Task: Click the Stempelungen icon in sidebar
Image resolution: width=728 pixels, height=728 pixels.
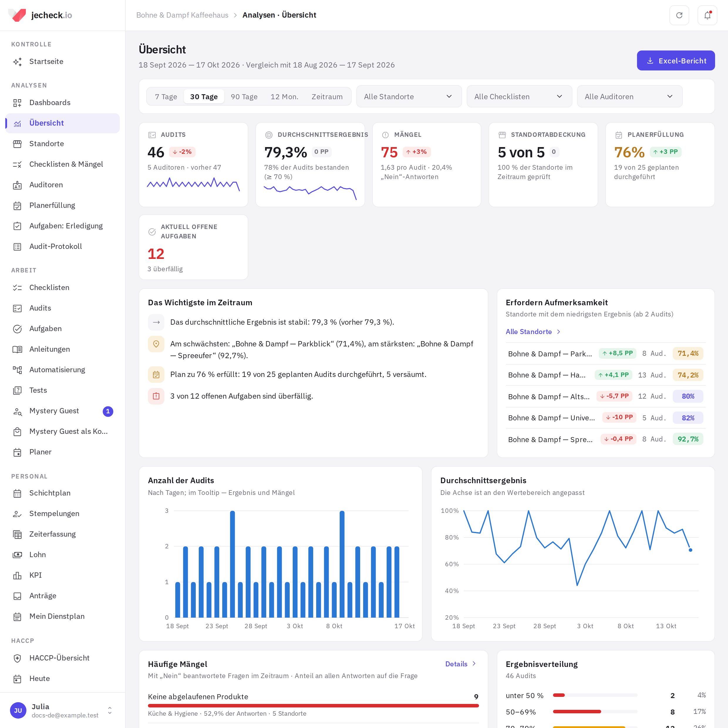Action: pyautogui.click(x=17, y=514)
